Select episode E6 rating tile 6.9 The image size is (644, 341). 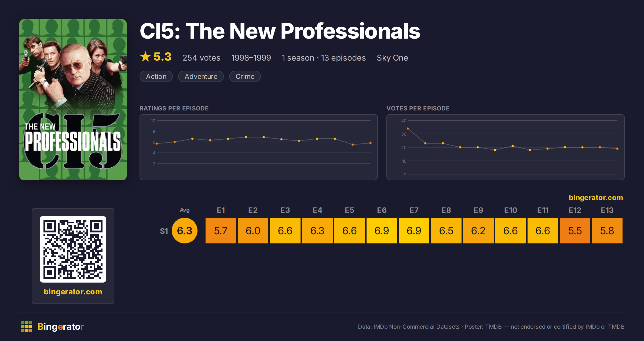382,231
